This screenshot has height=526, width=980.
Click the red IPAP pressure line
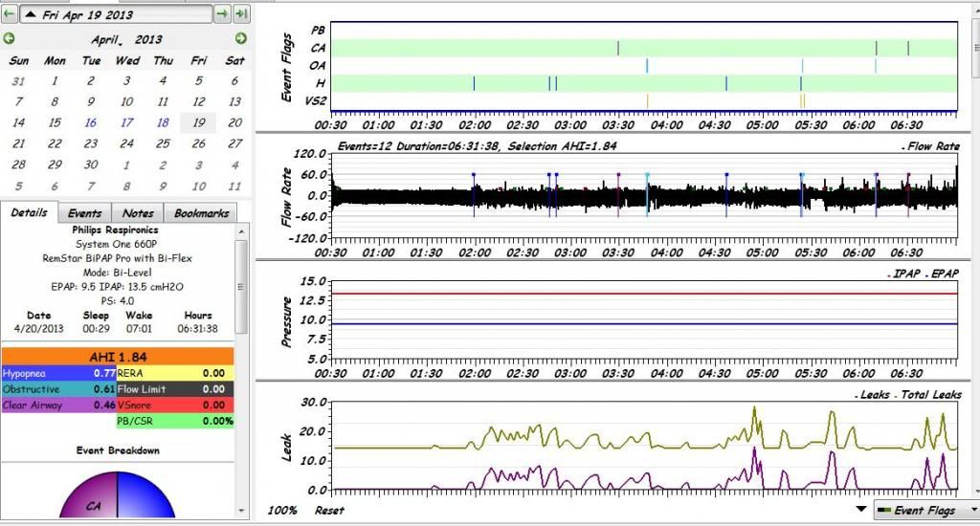[x=644, y=294]
